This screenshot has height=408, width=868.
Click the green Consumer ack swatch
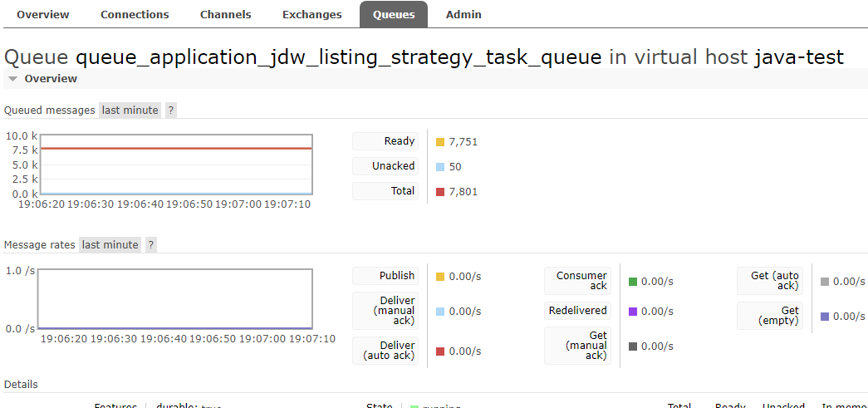pyautogui.click(x=633, y=282)
